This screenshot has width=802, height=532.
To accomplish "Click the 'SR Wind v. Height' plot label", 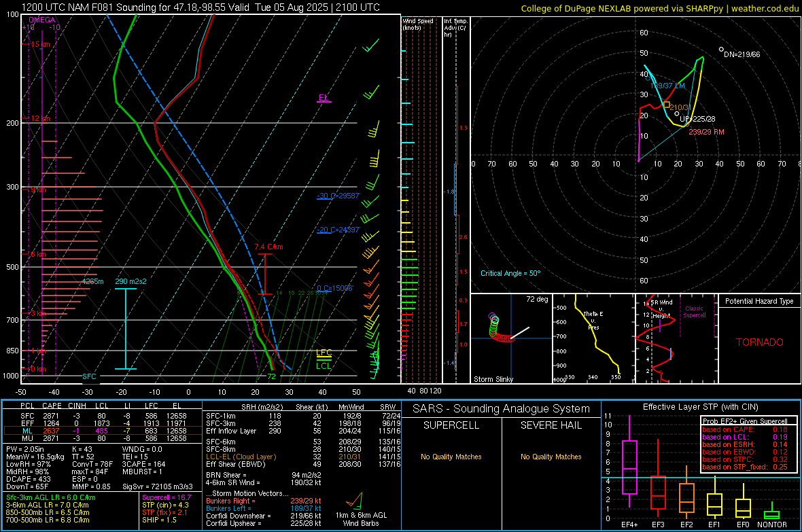I will (x=661, y=309).
